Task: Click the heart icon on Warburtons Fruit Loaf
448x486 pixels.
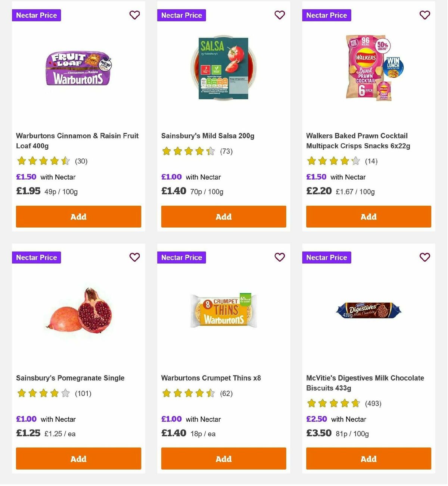Action: [x=134, y=15]
